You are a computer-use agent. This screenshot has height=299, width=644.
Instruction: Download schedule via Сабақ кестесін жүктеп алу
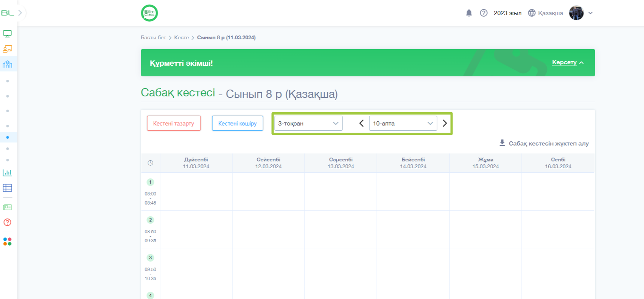point(544,143)
